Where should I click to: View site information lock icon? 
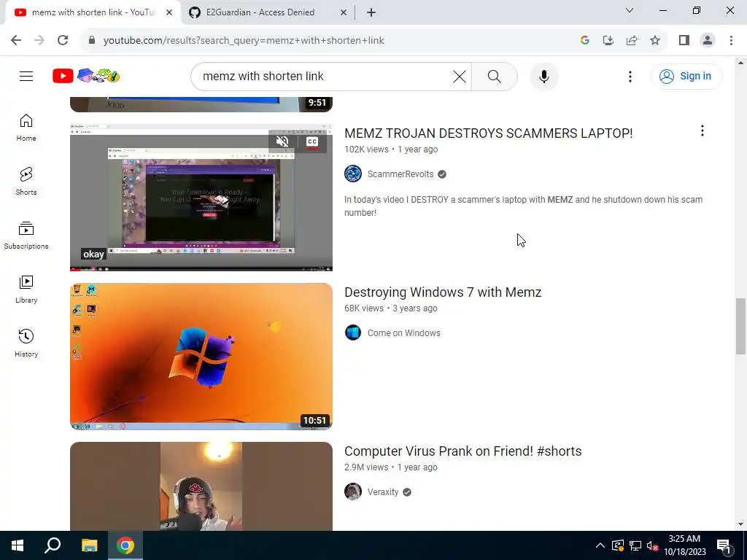(92, 40)
